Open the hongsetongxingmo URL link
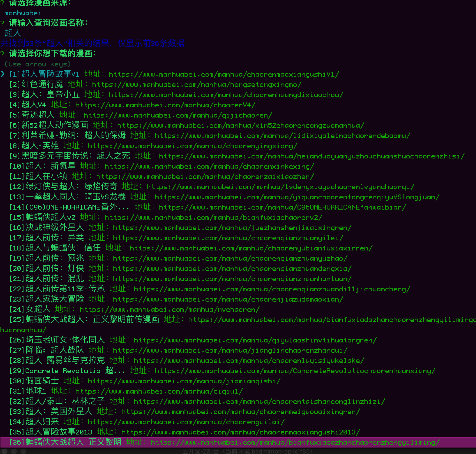The image size is (476, 454). tap(197, 85)
